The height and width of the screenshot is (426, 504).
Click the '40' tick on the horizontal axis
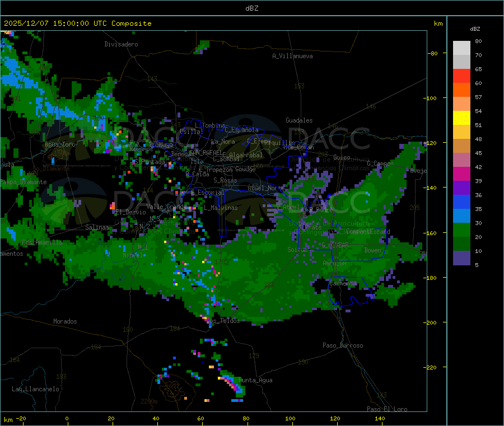(x=156, y=419)
